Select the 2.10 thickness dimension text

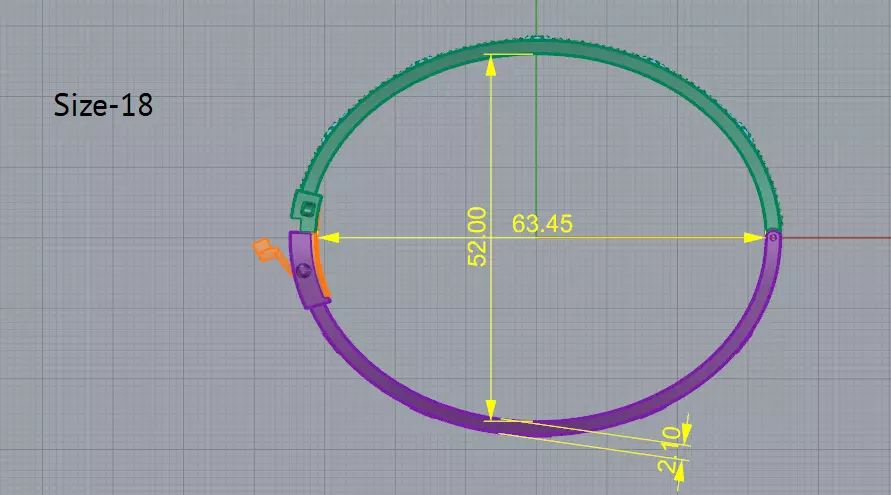click(669, 450)
